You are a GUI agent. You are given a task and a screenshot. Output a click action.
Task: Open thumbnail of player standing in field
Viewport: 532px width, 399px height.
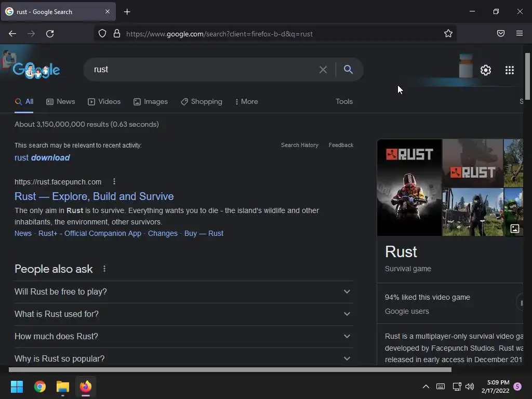pyautogui.click(x=473, y=212)
